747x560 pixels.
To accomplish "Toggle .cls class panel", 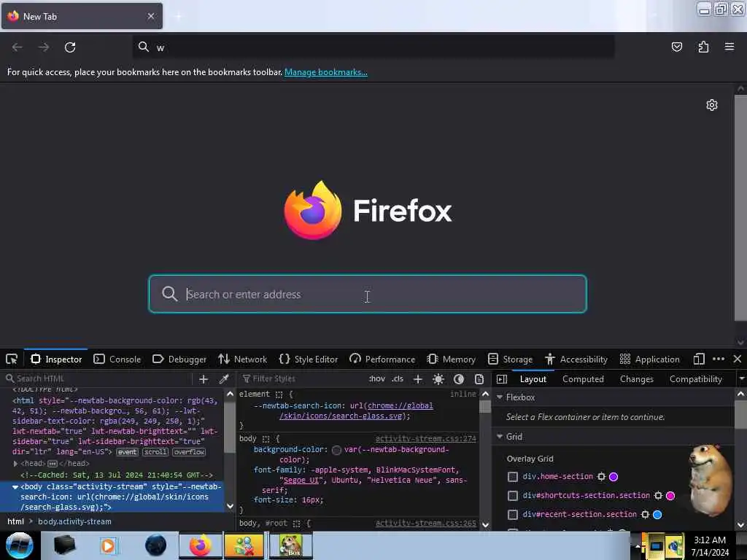I will point(398,379).
